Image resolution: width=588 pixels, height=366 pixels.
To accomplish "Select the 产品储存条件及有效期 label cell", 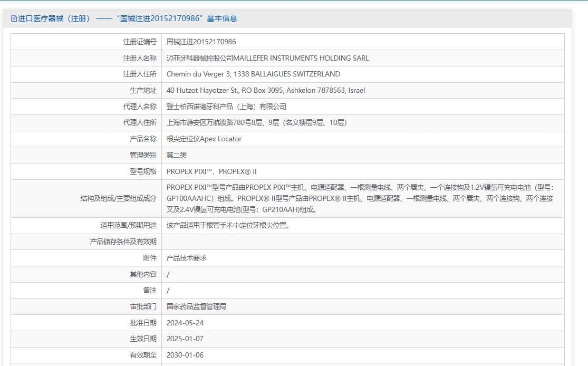I will click(x=86, y=242).
